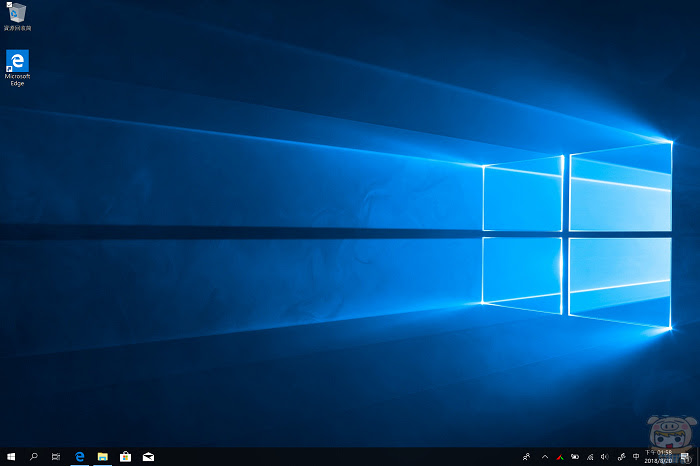This screenshot has width=700, height=466.
Task: Uncheck the Recycle Bin selection checkbox
Action: (x=9, y=4)
